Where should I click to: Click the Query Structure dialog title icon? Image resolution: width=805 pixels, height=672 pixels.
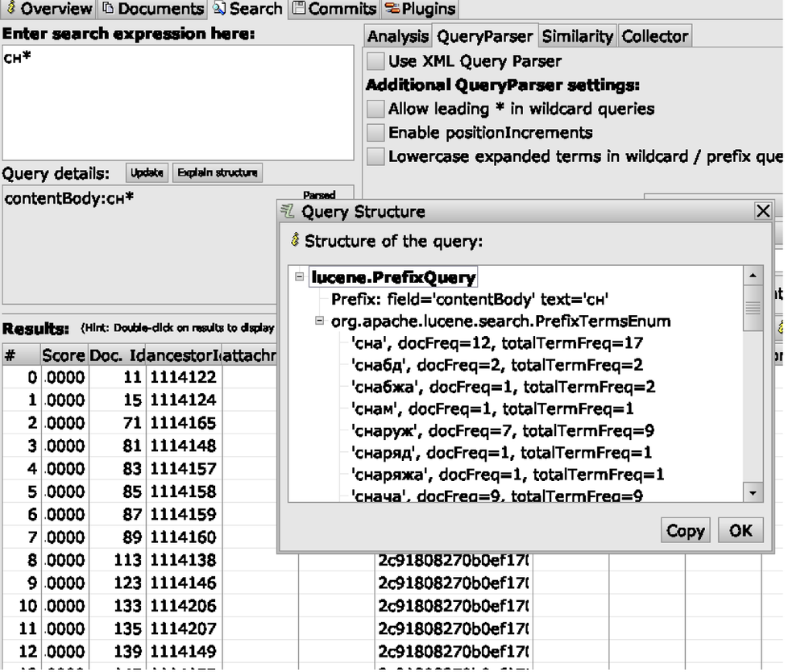pos(288,210)
